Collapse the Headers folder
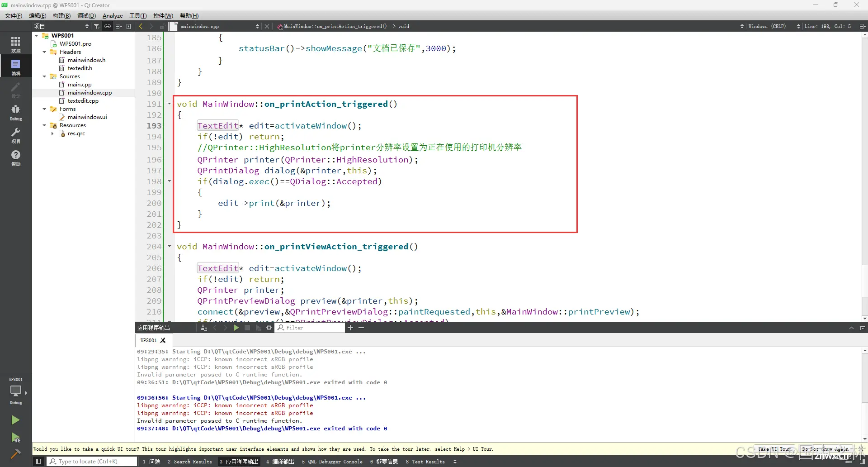This screenshot has width=868, height=467. [45, 52]
